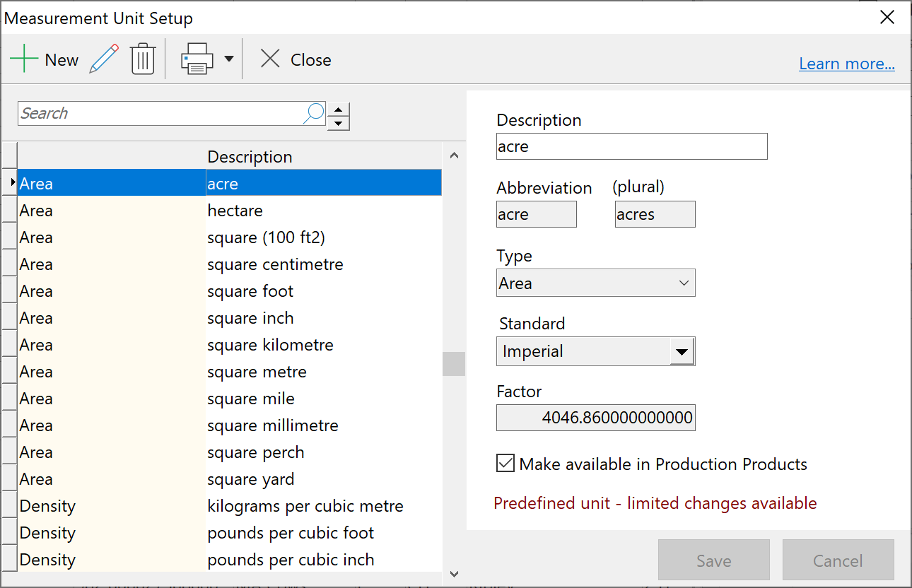Open the Learn more link
The width and height of the screenshot is (912, 588).
tap(847, 64)
